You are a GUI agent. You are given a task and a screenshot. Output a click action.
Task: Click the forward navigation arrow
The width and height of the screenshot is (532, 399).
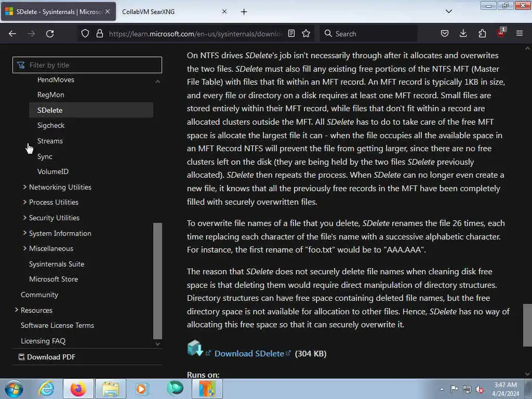pos(31,34)
